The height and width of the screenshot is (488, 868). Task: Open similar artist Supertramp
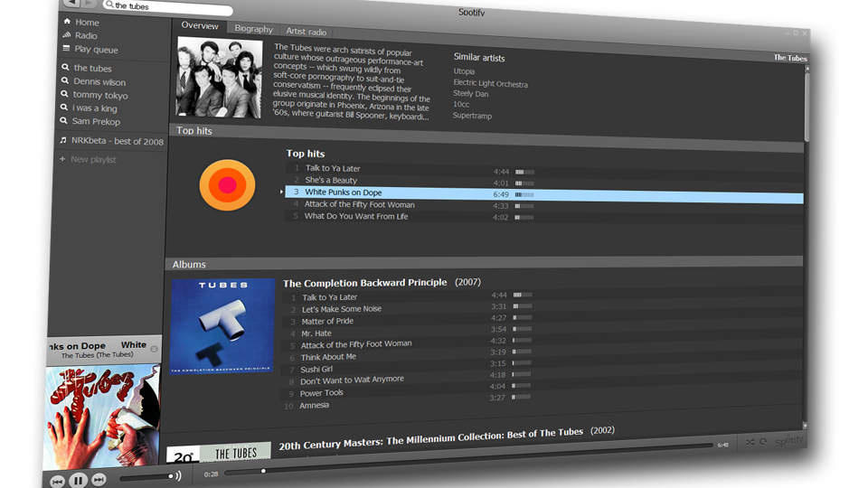(x=472, y=116)
